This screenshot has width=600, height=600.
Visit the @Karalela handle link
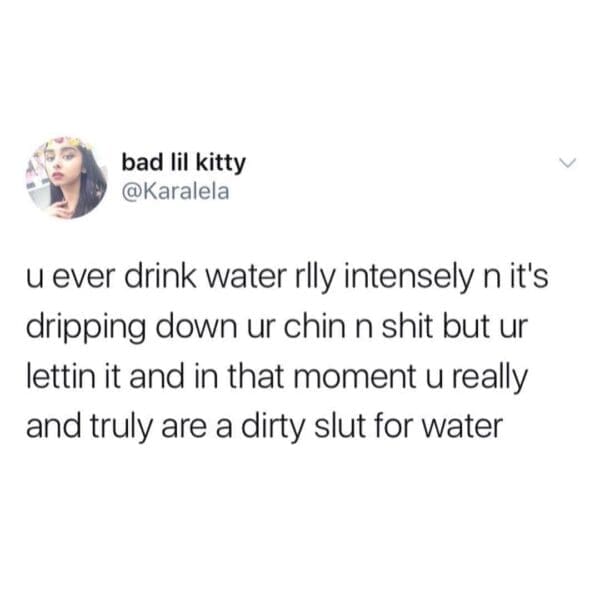(175, 192)
